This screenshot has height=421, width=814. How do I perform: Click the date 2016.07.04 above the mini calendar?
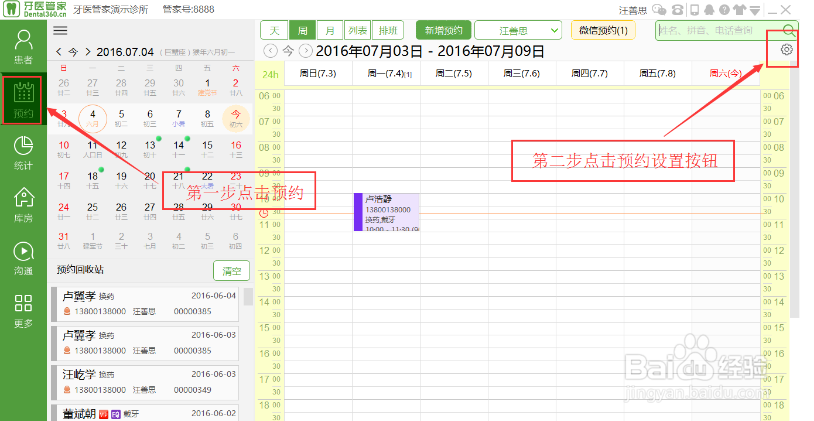tap(125, 52)
